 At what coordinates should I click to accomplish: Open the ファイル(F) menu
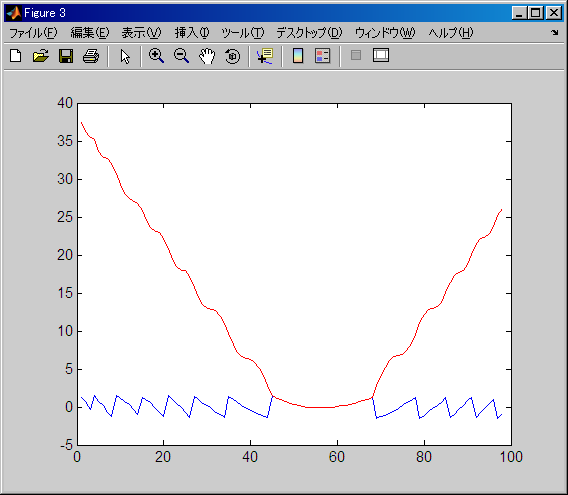[x=33, y=33]
